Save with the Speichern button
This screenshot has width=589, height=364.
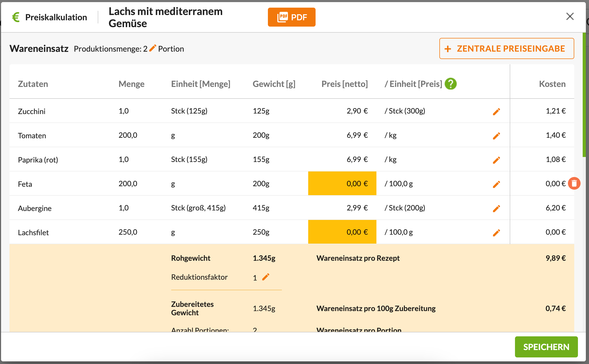pos(546,347)
